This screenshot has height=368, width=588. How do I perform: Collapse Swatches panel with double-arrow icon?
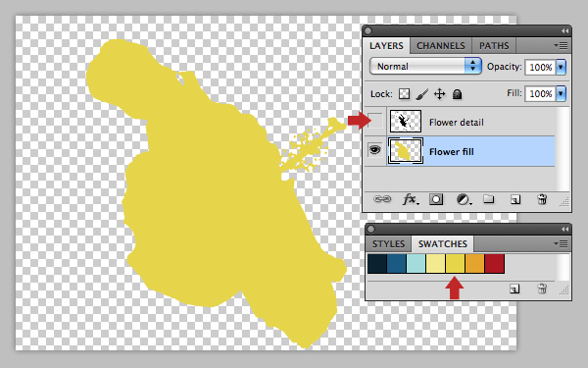click(564, 229)
